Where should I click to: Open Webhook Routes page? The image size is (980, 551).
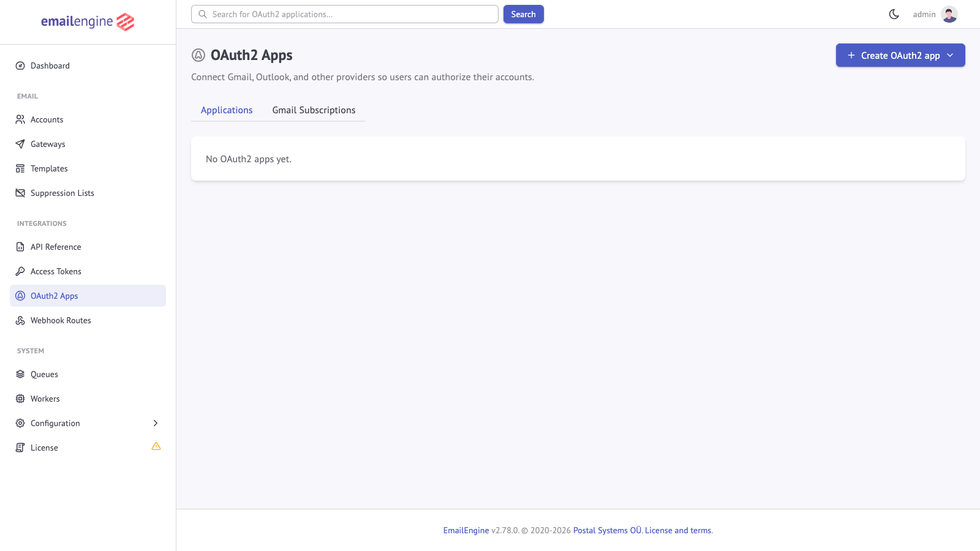pyautogui.click(x=88, y=320)
